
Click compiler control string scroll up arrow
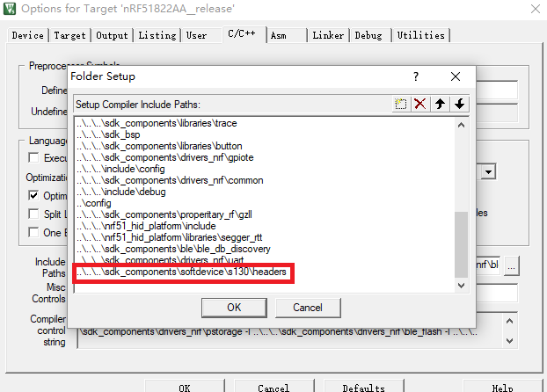(510, 321)
